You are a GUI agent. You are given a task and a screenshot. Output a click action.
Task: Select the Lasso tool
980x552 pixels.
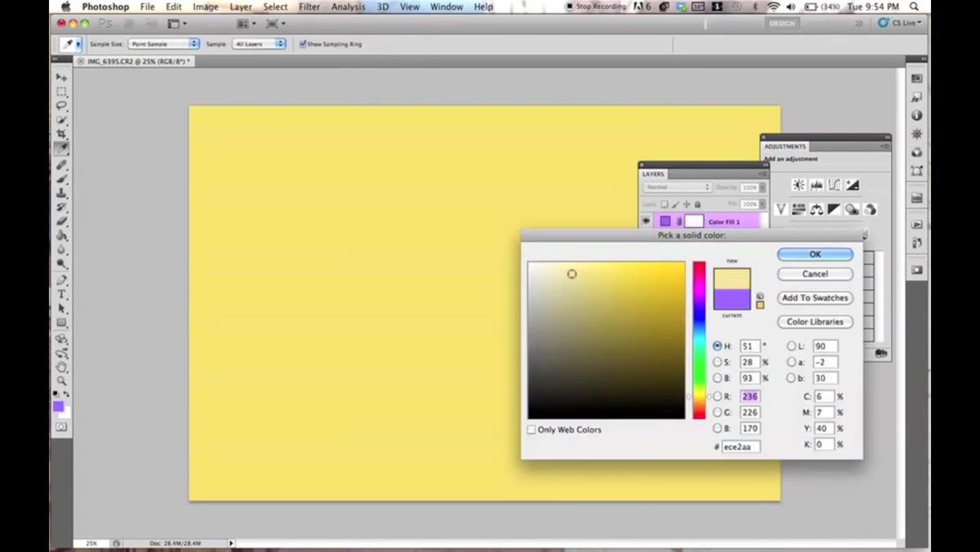click(61, 106)
